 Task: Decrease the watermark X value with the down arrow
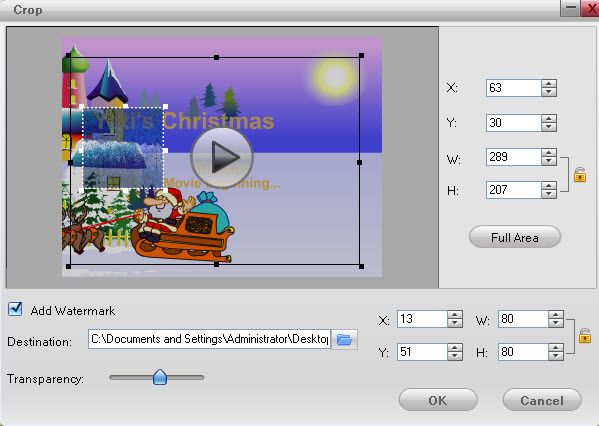pos(455,323)
